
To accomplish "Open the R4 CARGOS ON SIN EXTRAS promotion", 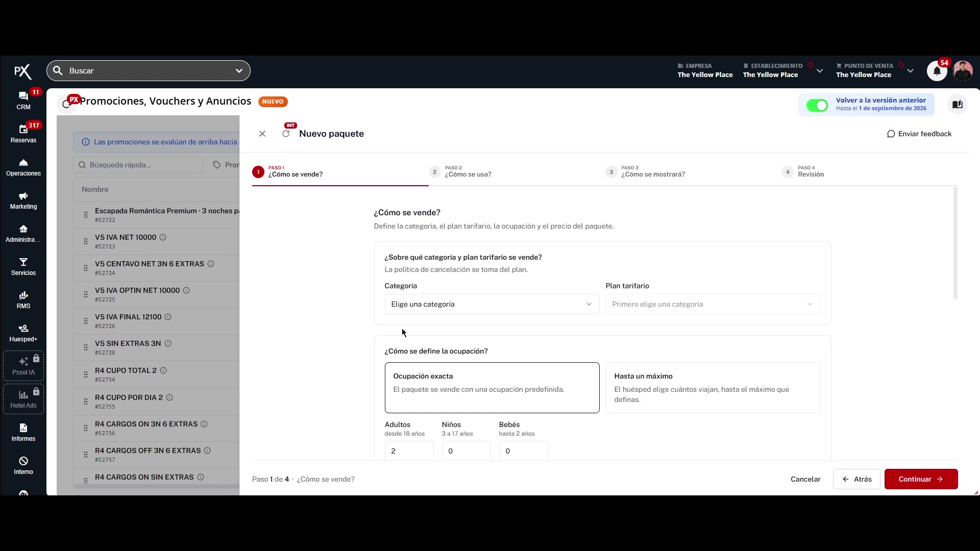I will [x=144, y=477].
